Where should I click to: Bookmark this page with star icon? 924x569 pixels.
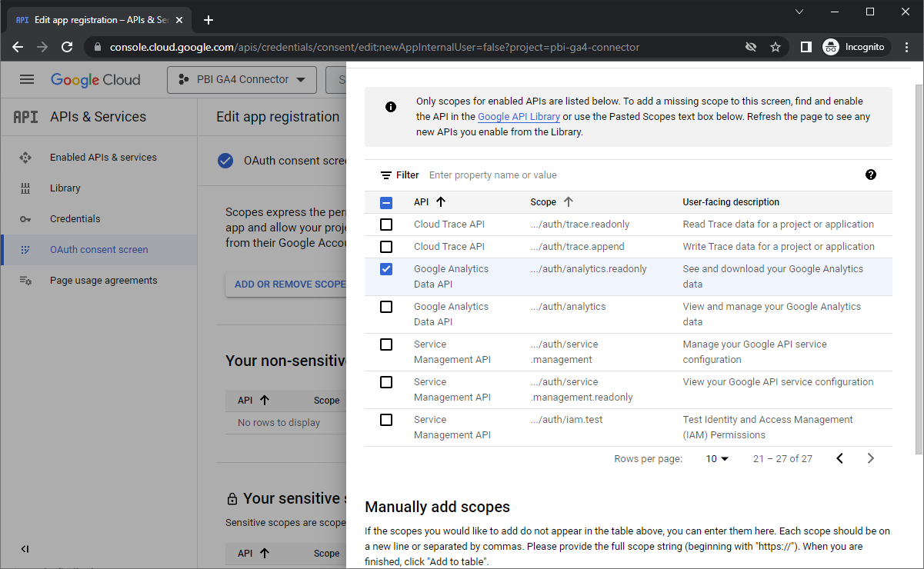tap(776, 47)
